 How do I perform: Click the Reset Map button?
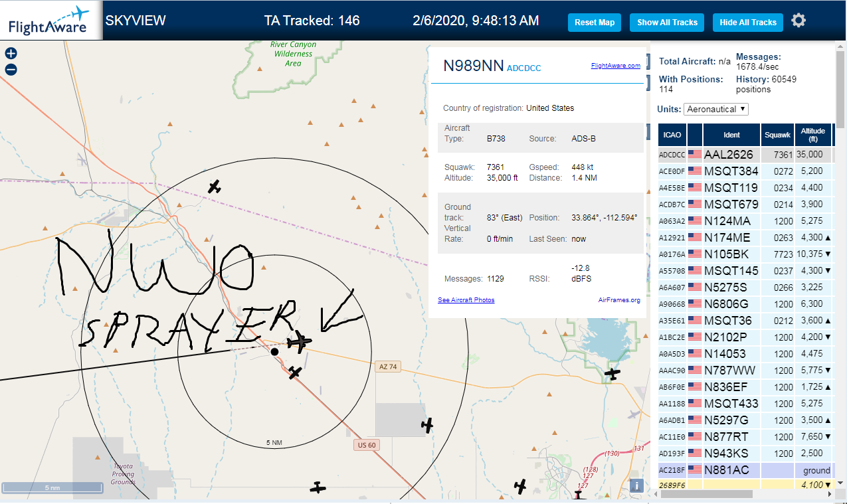pyautogui.click(x=595, y=22)
